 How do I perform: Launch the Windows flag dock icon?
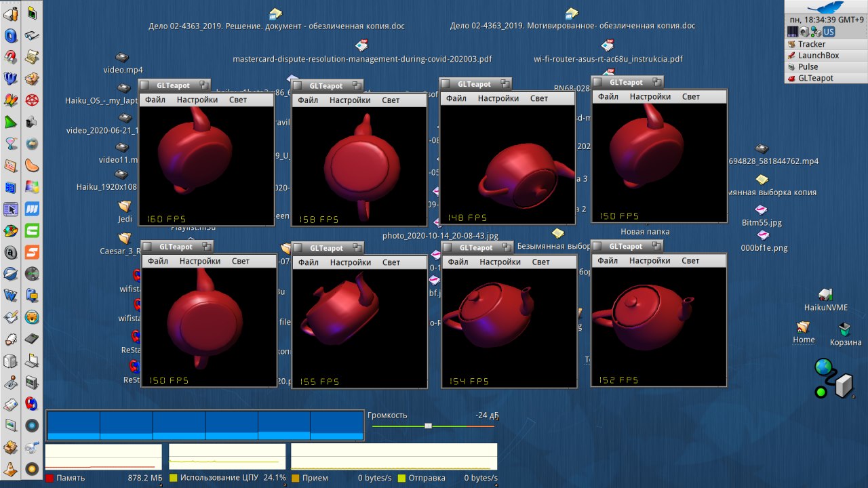click(x=32, y=187)
